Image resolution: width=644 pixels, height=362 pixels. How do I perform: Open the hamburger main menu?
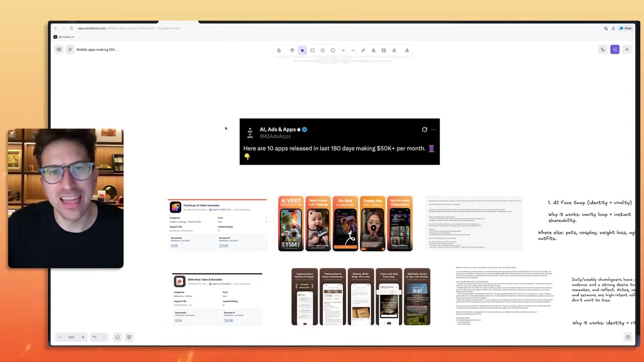(70, 49)
